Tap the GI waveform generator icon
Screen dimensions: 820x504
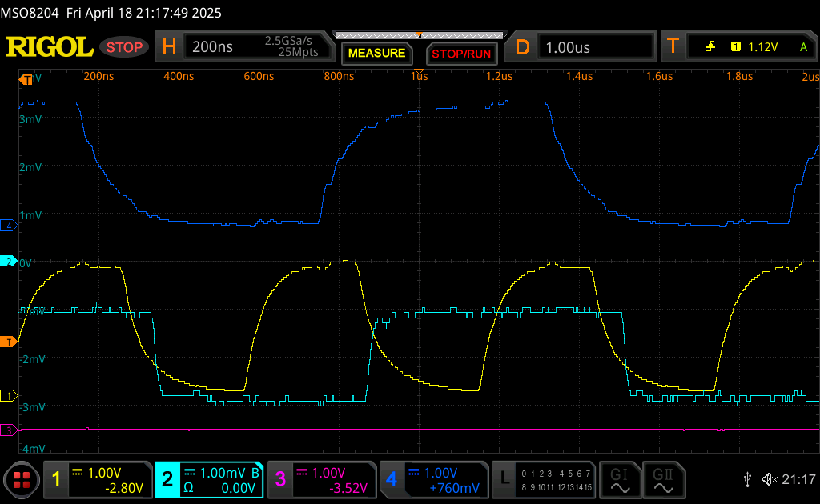pyautogui.click(x=619, y=479)
